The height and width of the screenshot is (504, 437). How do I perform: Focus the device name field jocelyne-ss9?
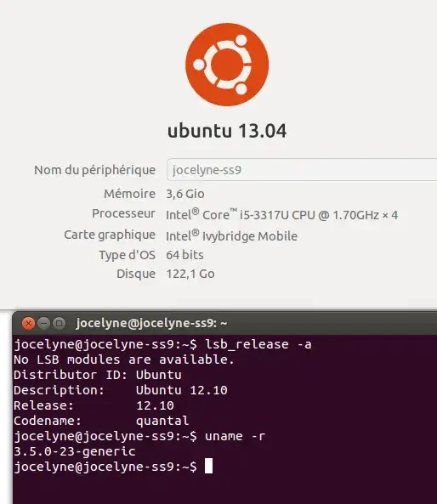[x=302, y=169]
